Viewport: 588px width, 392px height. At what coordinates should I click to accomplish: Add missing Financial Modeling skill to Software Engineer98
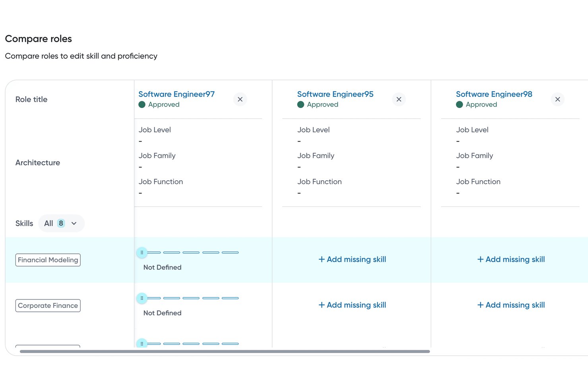(511, 259)
